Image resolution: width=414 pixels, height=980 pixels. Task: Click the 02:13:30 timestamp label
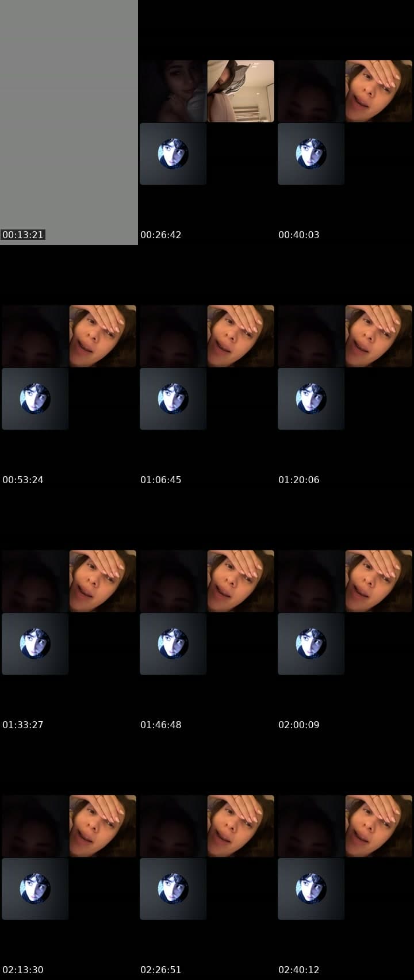[x=23, y=970]
